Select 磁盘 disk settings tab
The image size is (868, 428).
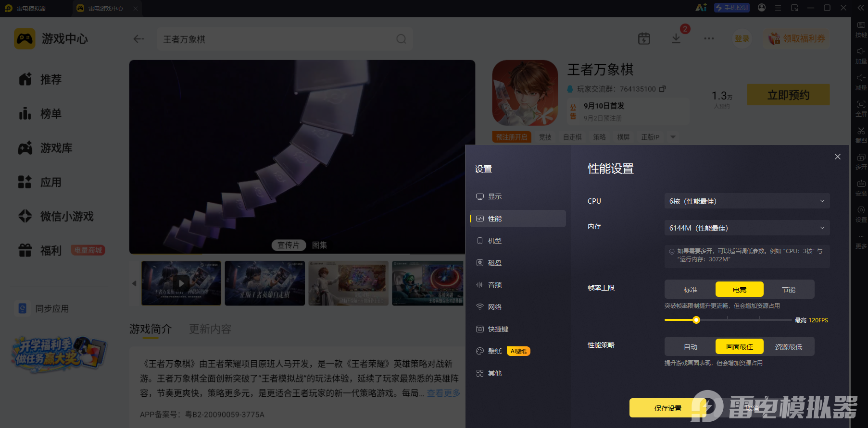coord(518,263)
